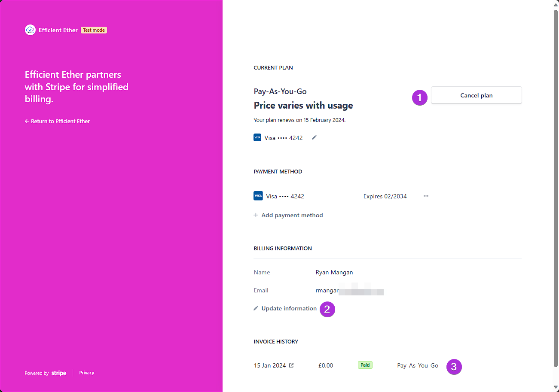Click the Visa 4242 text under Payment Method

point(285,196)
